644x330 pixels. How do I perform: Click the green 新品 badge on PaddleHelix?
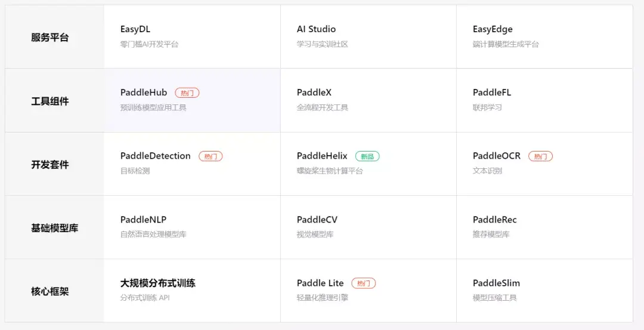(x=367, y=156)
